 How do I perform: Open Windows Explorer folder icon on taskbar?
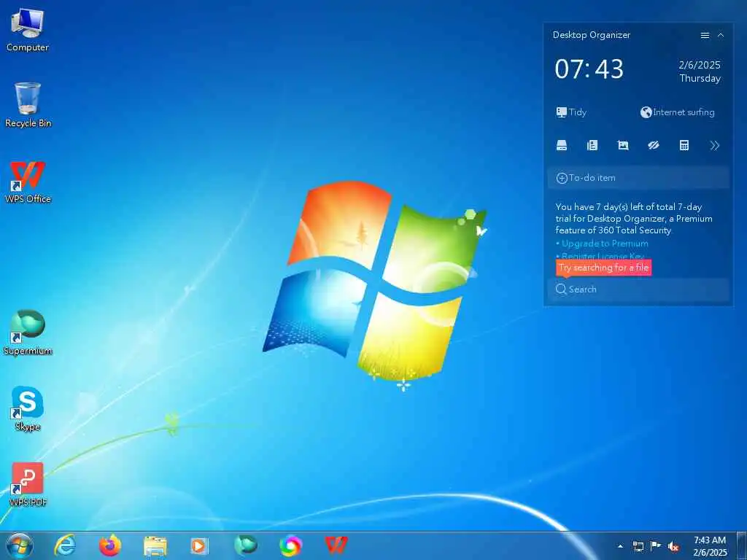coord(155,547)
